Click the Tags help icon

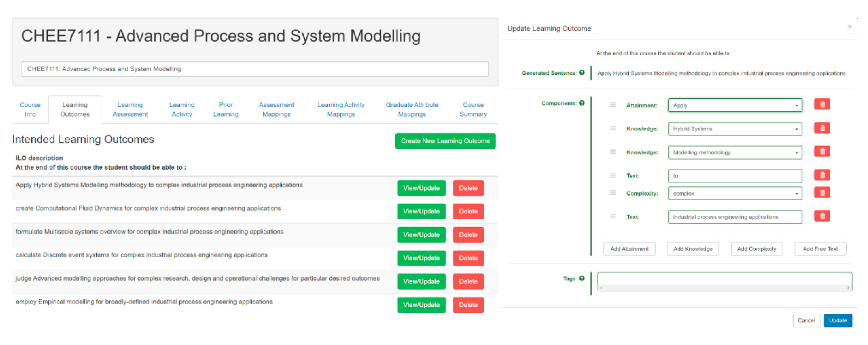pos(582,278)
